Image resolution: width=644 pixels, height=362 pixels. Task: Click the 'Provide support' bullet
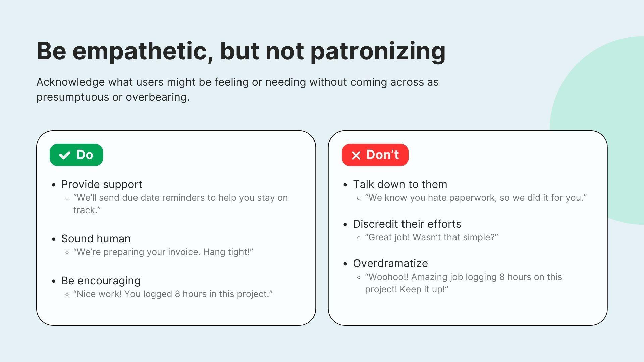102,184
